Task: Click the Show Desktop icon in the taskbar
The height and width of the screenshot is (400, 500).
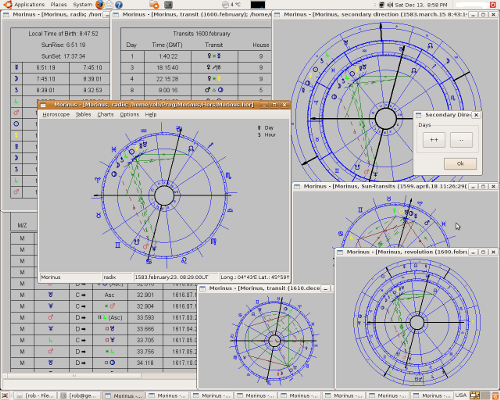Action: pyautogui.click(x=5, y=396)
